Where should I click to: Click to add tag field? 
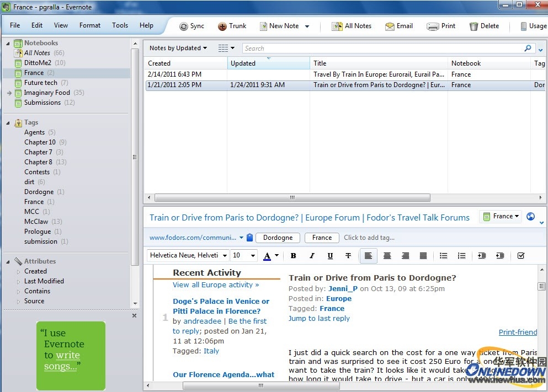pos(369,238)
